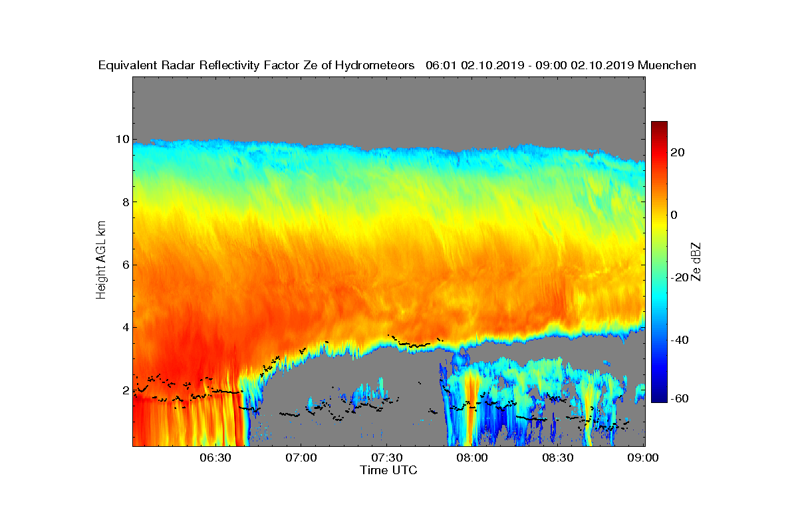Click the station name 'Muenchen'
Viewport: 798px width, 532px height.
pyautogui.click(x=667, y=65)
